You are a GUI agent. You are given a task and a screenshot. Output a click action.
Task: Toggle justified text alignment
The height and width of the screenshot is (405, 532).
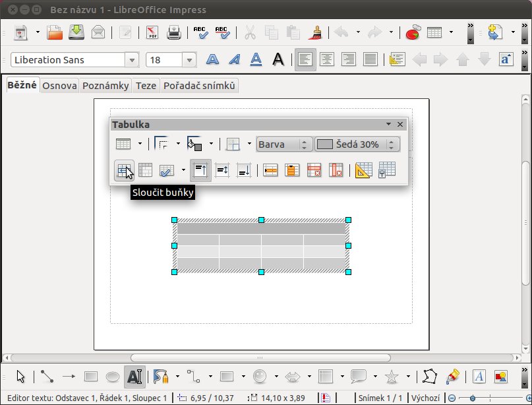pyautogui.click(x=370, y=60)
